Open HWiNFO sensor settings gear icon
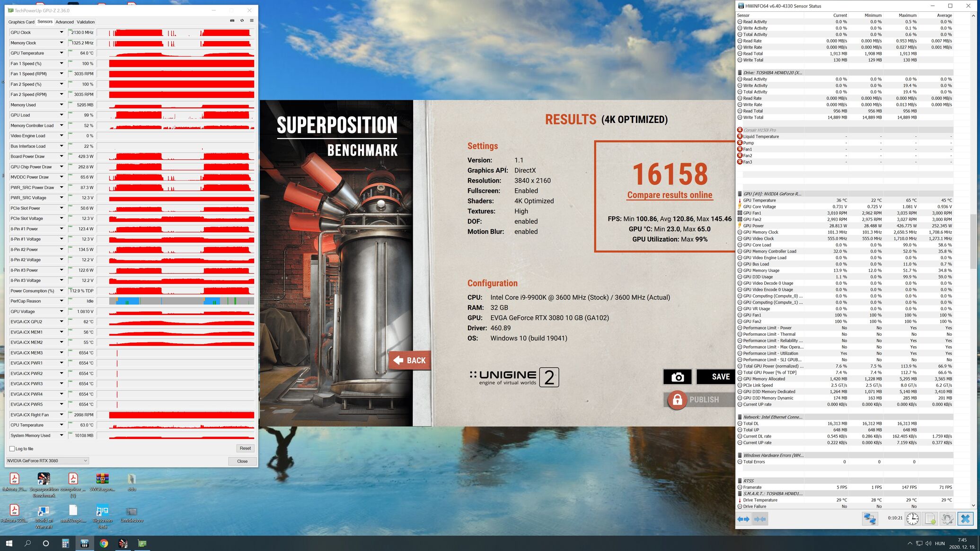Image resolution: width=980 pixels, height=551 pixels. (947, 518)
